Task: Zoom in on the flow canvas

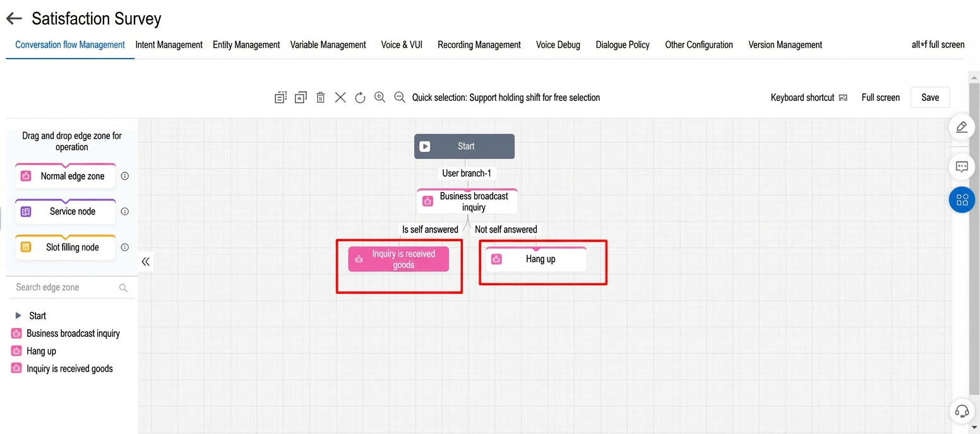Action: click(379, 97)
